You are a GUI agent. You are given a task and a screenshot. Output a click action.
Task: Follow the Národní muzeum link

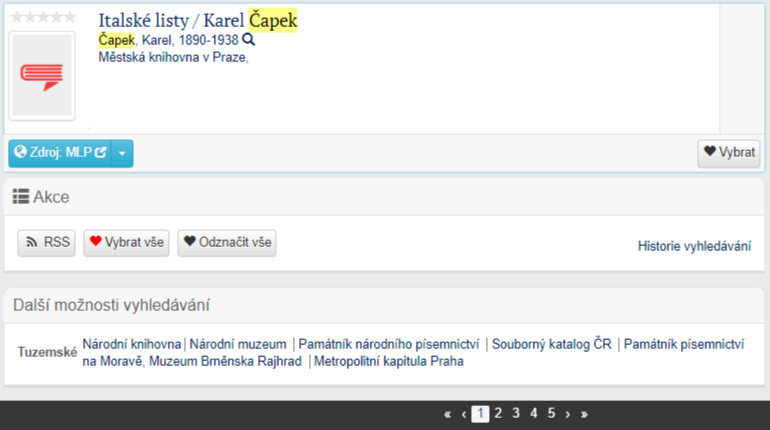click(238, 344)
